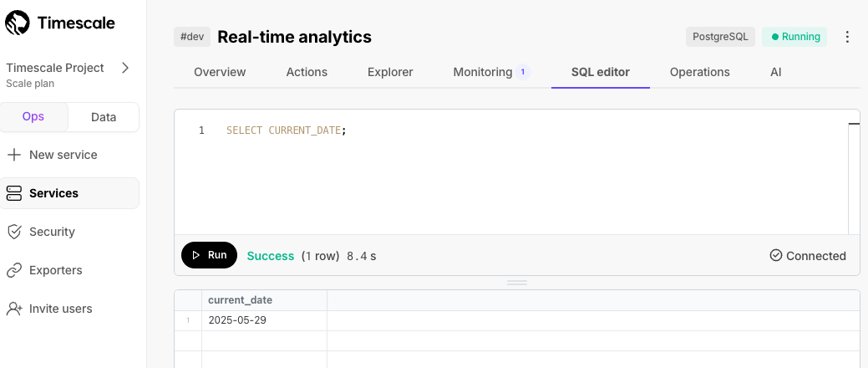Viewport: 868px width, 368px height.
Task: Click the #dev tag badge
Action: (x=192, y=37)
